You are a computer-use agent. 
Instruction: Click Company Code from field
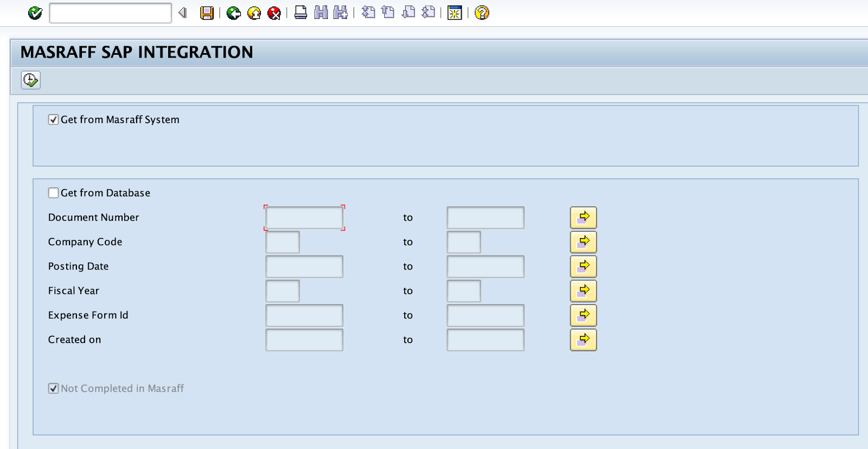[283, 242]
